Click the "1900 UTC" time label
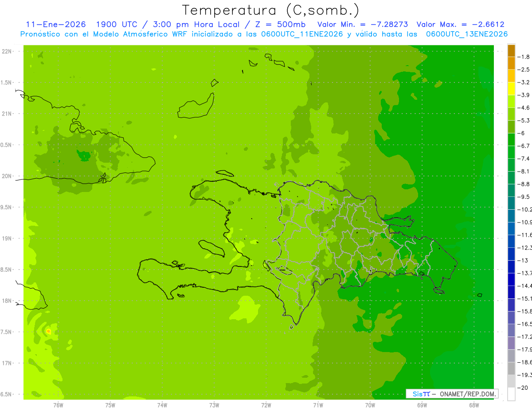Screen dimensions: 532x411 pyautogui.click(x=116, y=24)
